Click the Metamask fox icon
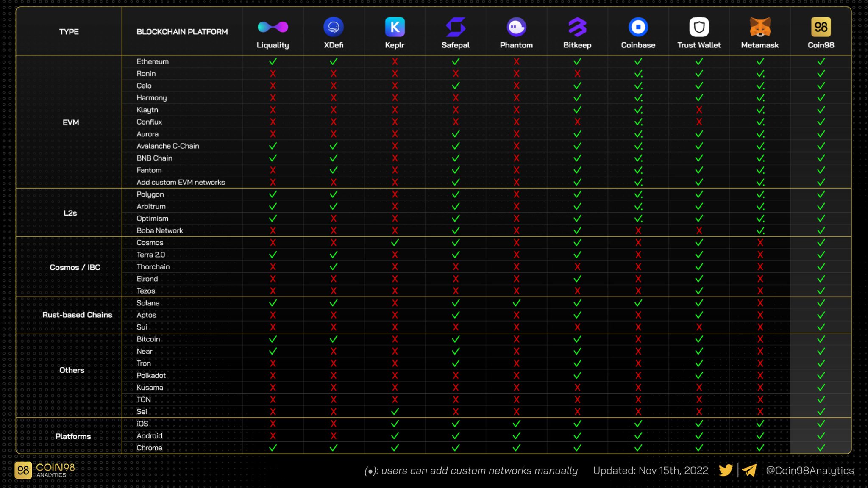The image size is (868, 488). point(760,28)
